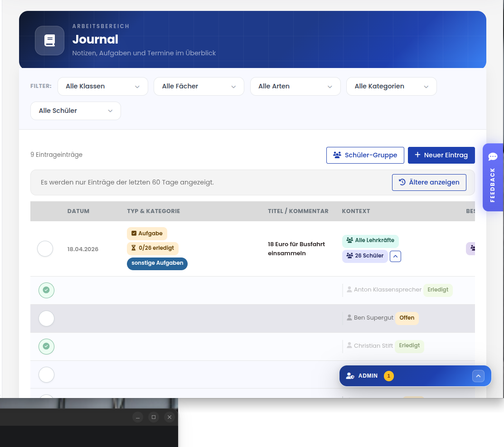504x447 pixels.
Task: Uncheck Anton Klassensprecher's completed status
Action: pos(46,290)
